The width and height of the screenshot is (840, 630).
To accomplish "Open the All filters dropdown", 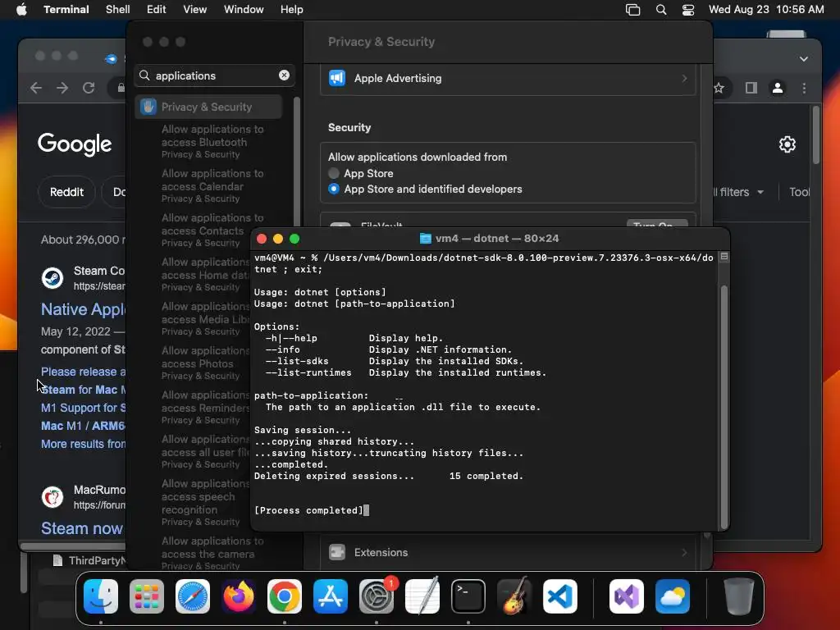I will [x=739, y=192].
